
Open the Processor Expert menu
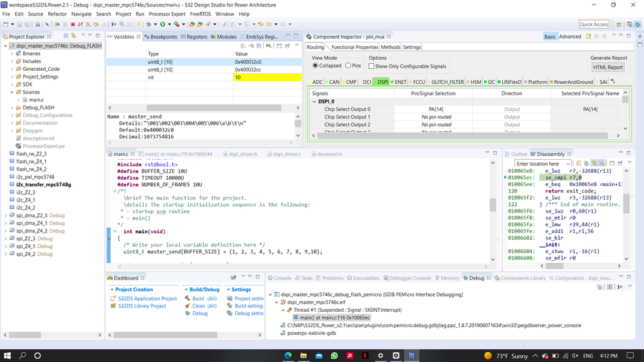pos(167,14)
